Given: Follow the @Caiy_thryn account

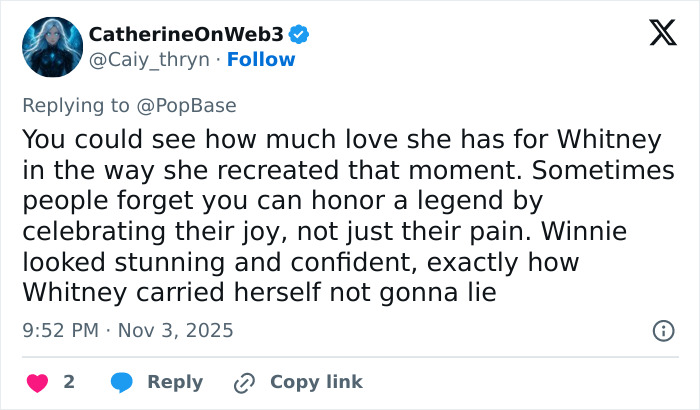Looking at the screenshot, I should click(261, 60).
